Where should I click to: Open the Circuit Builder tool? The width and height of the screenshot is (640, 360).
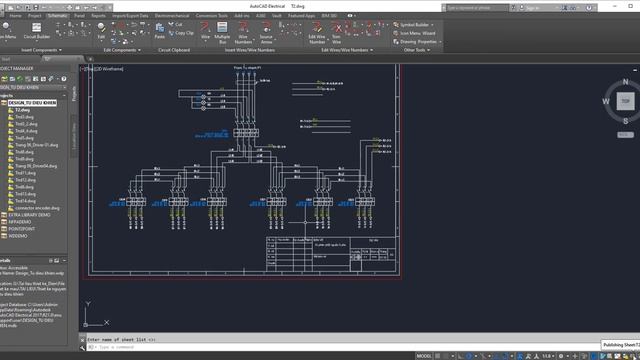[36, 31]
